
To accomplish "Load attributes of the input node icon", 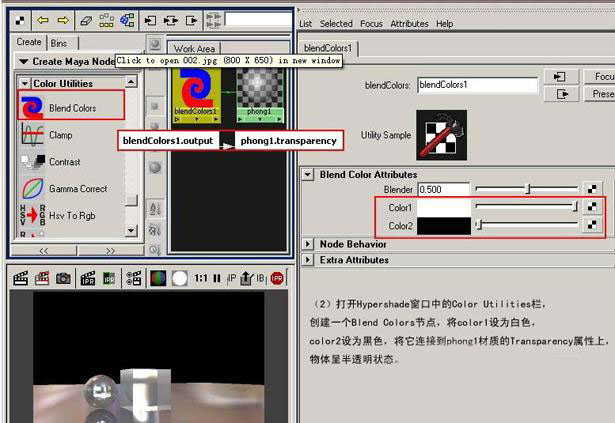I will [x=561, y=77].
